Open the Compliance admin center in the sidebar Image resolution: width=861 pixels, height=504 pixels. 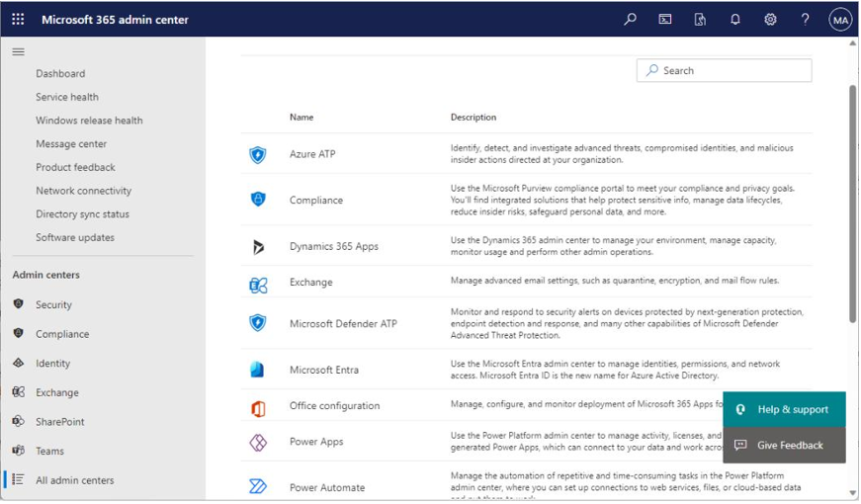pyautogui.click(x=62, y=334)
